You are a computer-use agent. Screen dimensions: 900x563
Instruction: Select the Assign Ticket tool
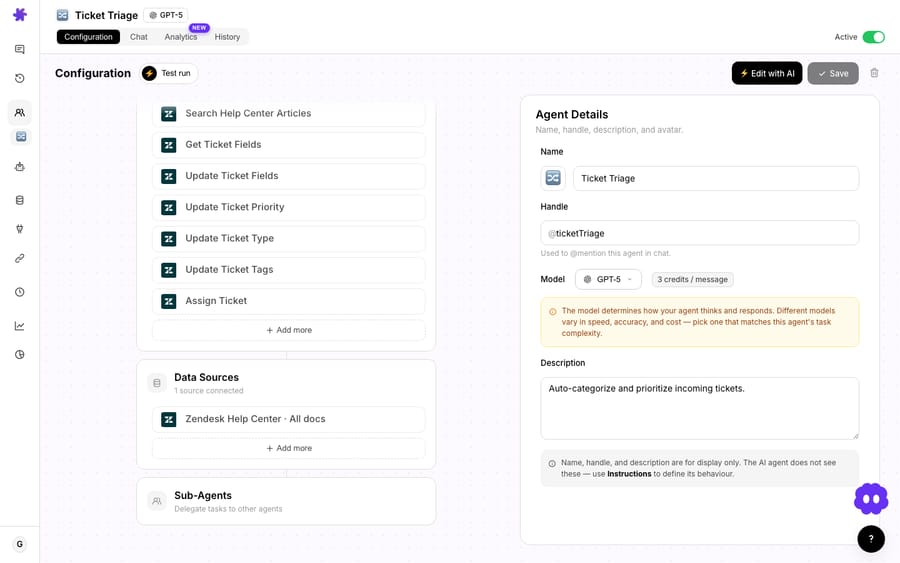289,301
